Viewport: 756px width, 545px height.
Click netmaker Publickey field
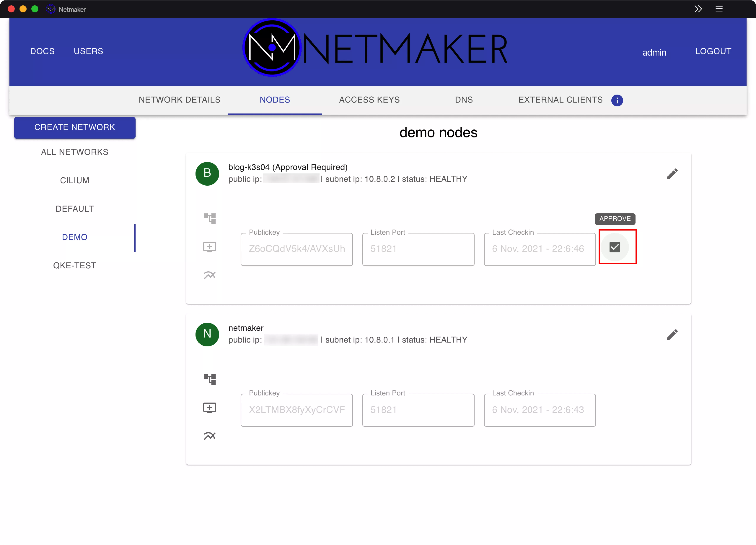coord(297,410)
